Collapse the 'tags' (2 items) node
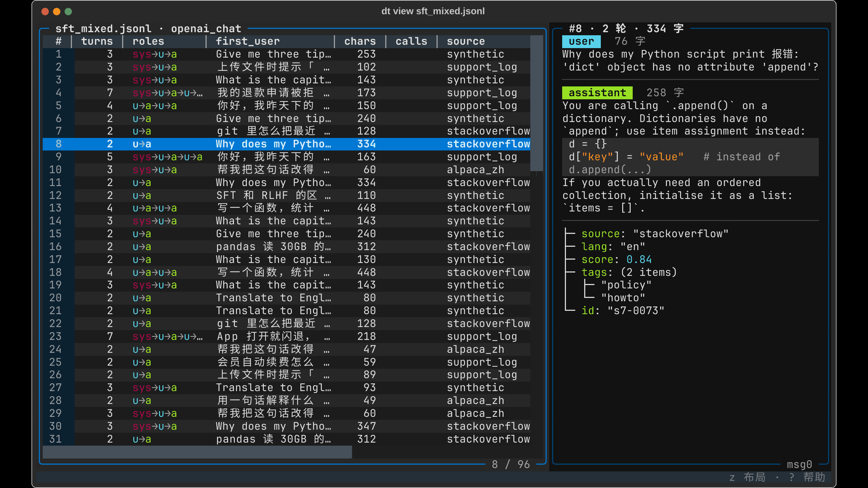Screen dimensions: 868x488 (629, 272)
